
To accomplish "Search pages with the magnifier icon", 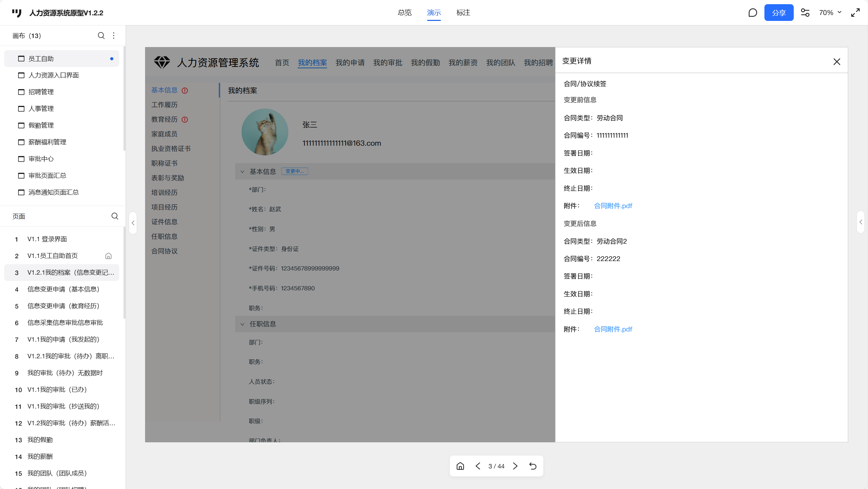I will 115,216.
